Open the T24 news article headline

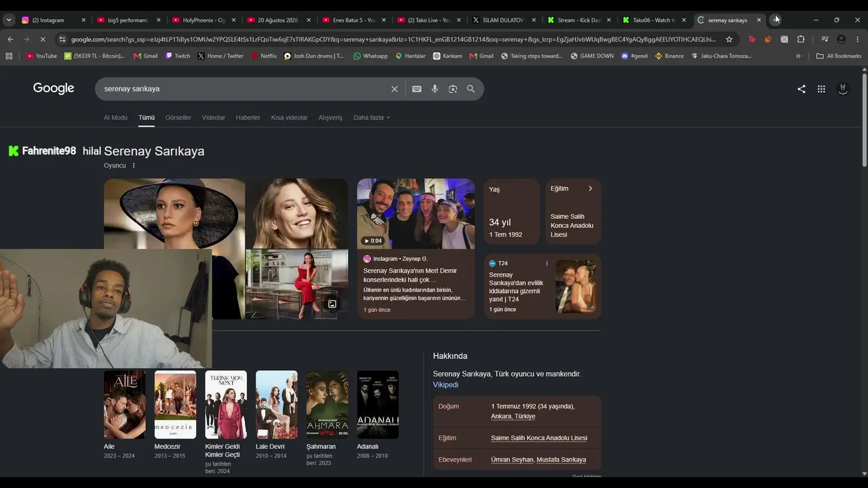tap(517, 287)
